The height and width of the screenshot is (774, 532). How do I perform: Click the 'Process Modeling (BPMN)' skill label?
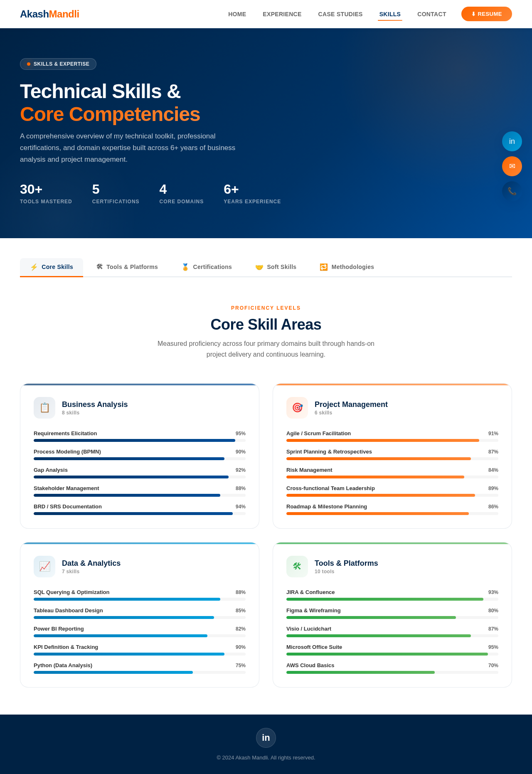[x=67, y=452]
